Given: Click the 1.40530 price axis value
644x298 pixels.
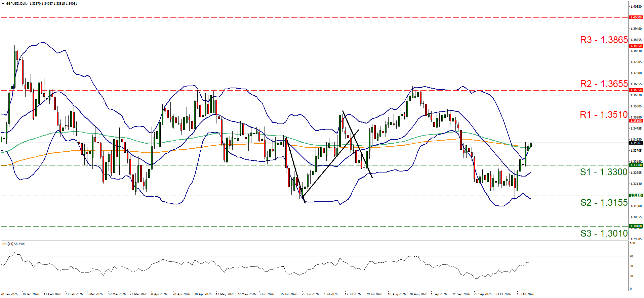Looking at the screenshot, I should tap(636, 7).
